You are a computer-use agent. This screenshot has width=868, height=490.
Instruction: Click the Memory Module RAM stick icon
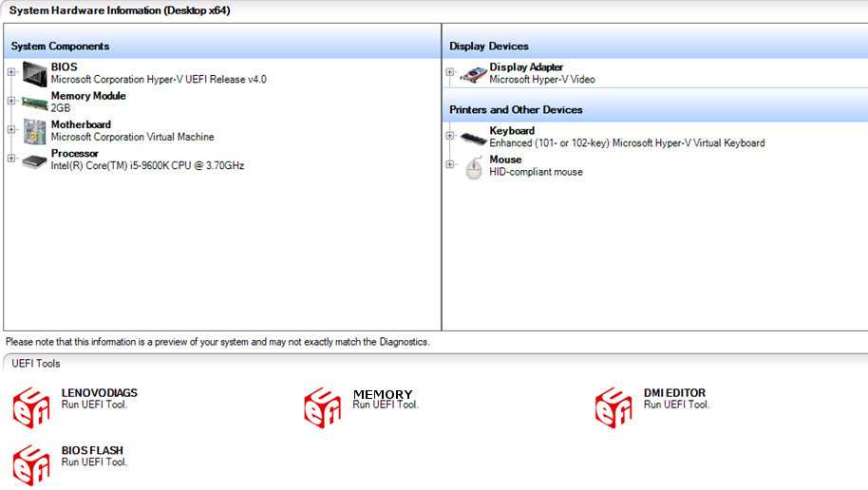pyautogui.click(x=34, y=103)
